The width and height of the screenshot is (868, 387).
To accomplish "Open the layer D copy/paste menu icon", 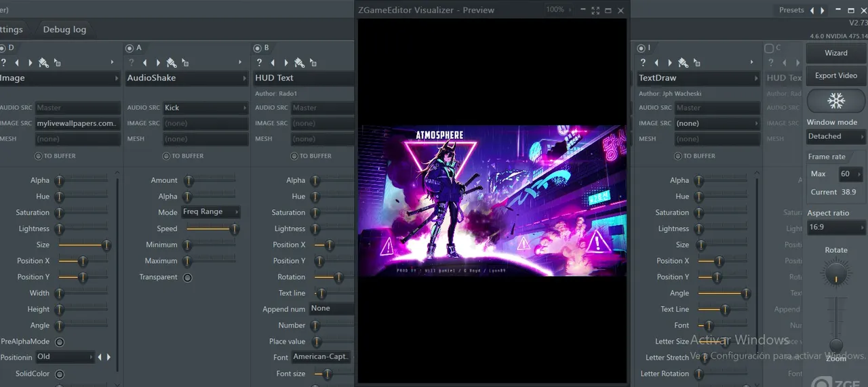I will click(x=57, y=62).
